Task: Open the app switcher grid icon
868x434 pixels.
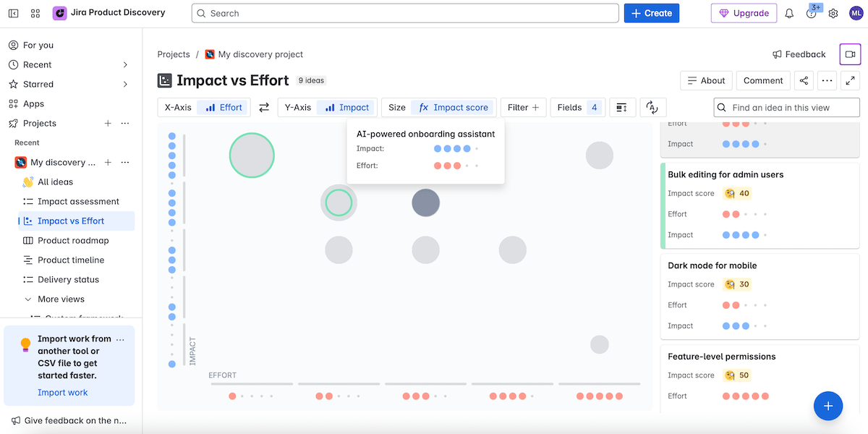Action: tap(35, 13)
